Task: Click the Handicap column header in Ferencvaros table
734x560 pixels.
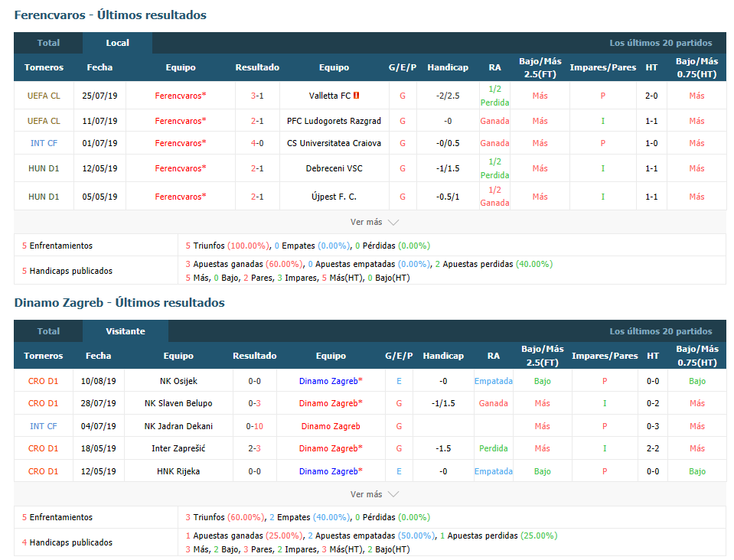Action: click(x=448, y=67)
